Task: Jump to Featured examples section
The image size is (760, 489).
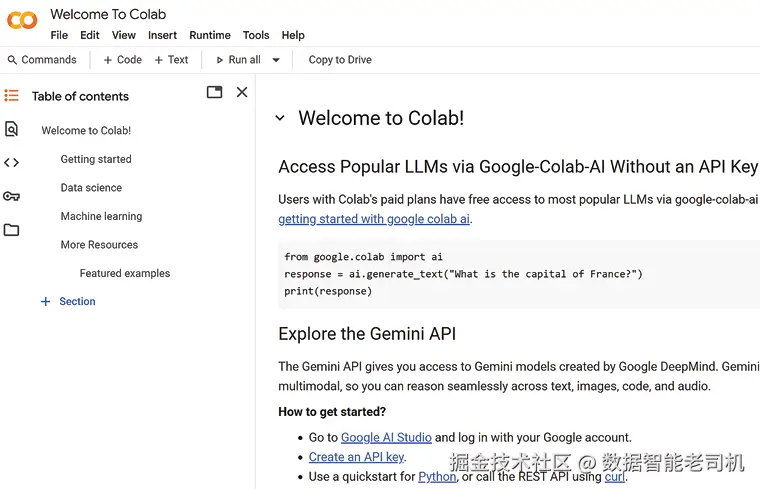Action: tap(125, 273)
